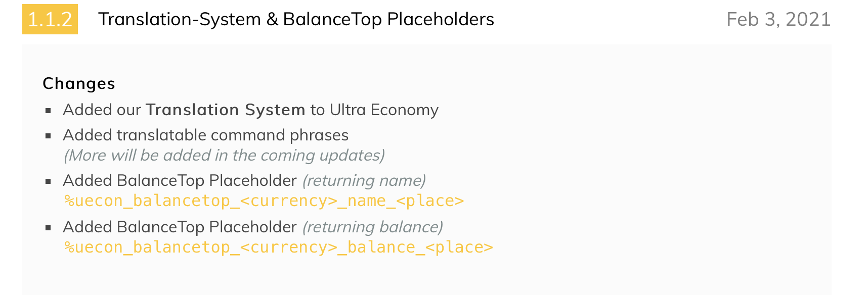
Task: Click bullet marker beside translatable command phrases
Action: pyautogui.click(x=49, y=136)
